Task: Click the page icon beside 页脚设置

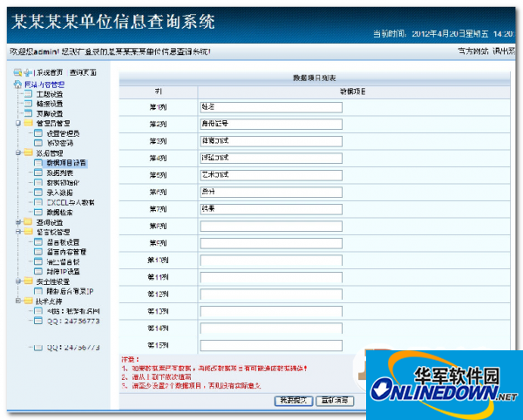Action: tap(29, 113)
